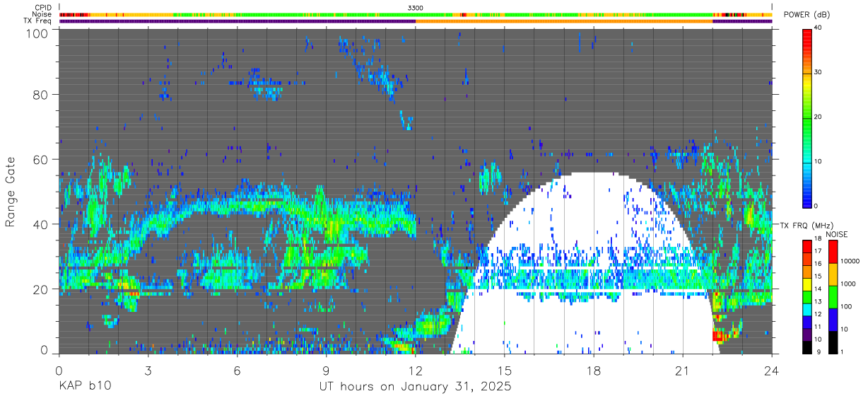
Task: Click the 18 tick on UT hours axis
Action: (x=594, y=370)
